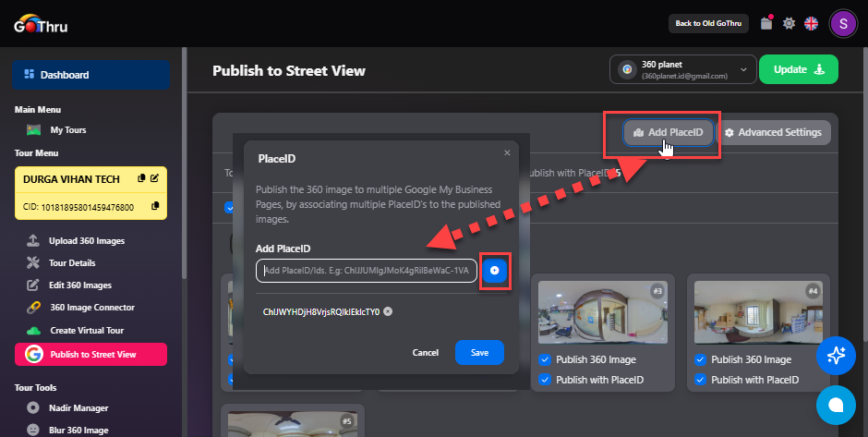Open 360 Image Connector menu item
The height and width of the screenshot is (437, 868).
(x=91, y=308)
